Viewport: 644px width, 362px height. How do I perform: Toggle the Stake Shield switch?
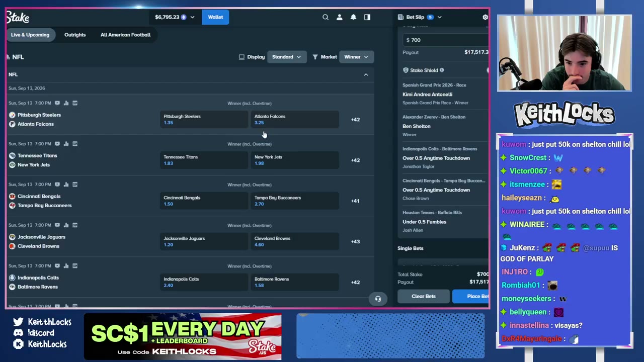click(x=487, y=70)
